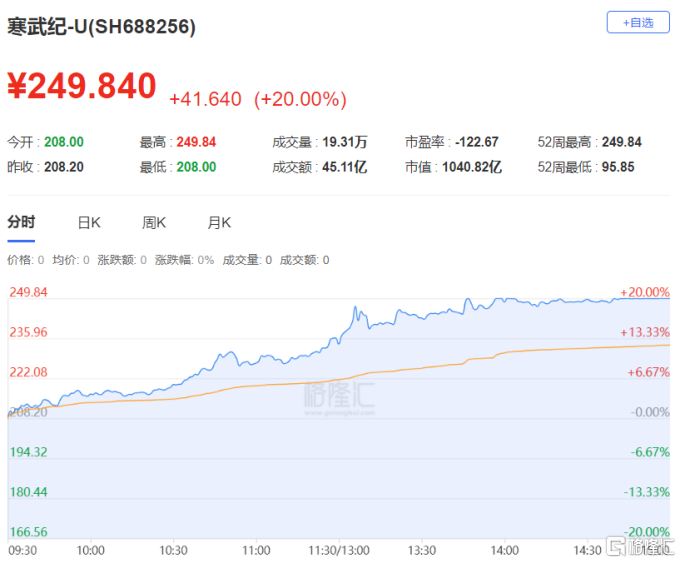Click the price change +41.640
This screenshot has height=563, width=681.
click(x=205, y=99)
